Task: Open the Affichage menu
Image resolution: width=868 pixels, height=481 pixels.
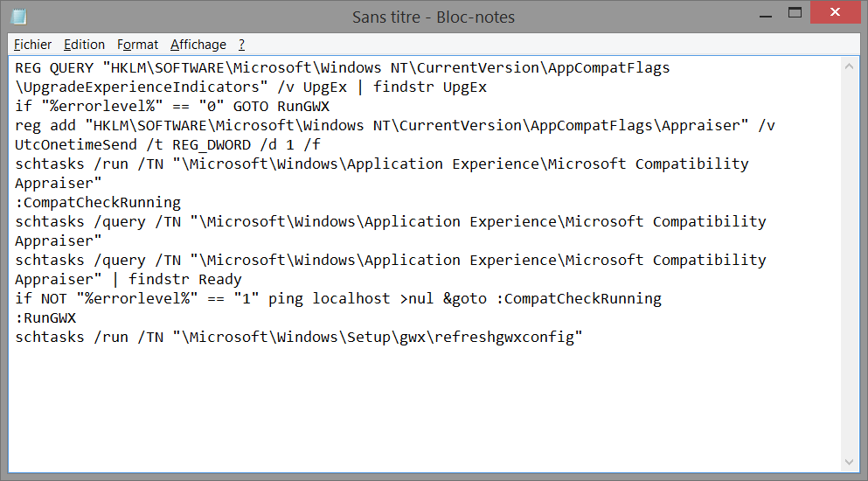Action: click(x=198, y=45)
